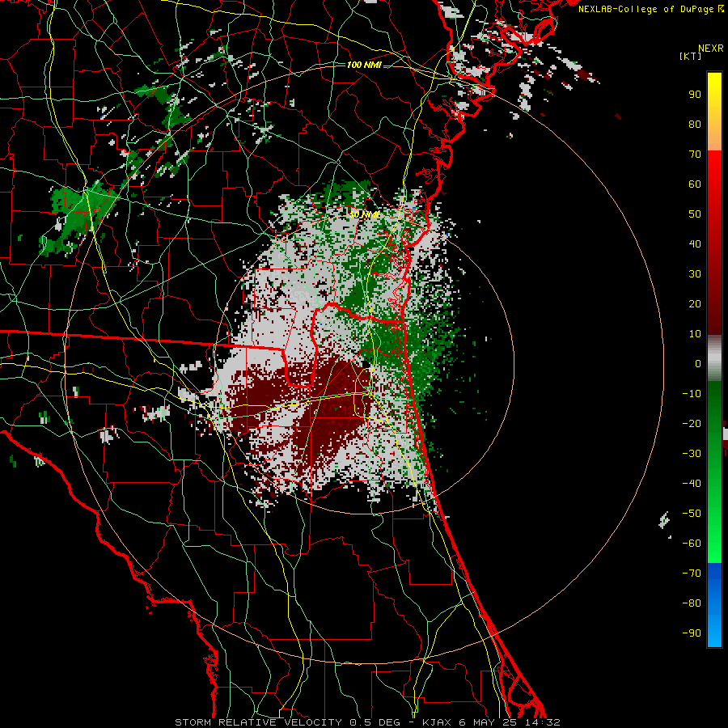
Task: Click the NEXR label above the color scale
Action: [x=711, y=49]
